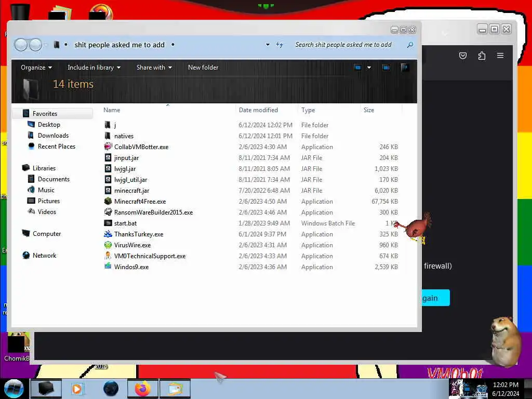This screenshot has width=532, height=399.
Task: Open Firefox from the taskbar
Action: click(143, 389)
